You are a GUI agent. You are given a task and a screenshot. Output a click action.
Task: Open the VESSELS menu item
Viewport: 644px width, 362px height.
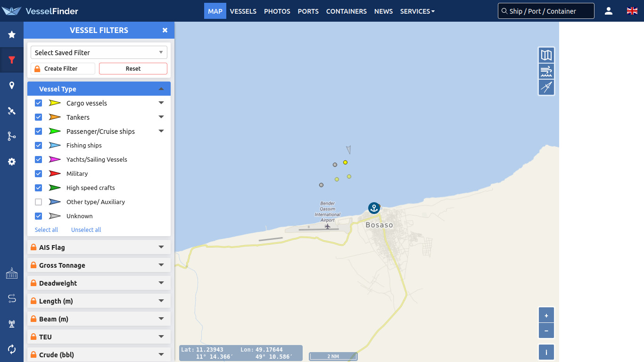243,11
